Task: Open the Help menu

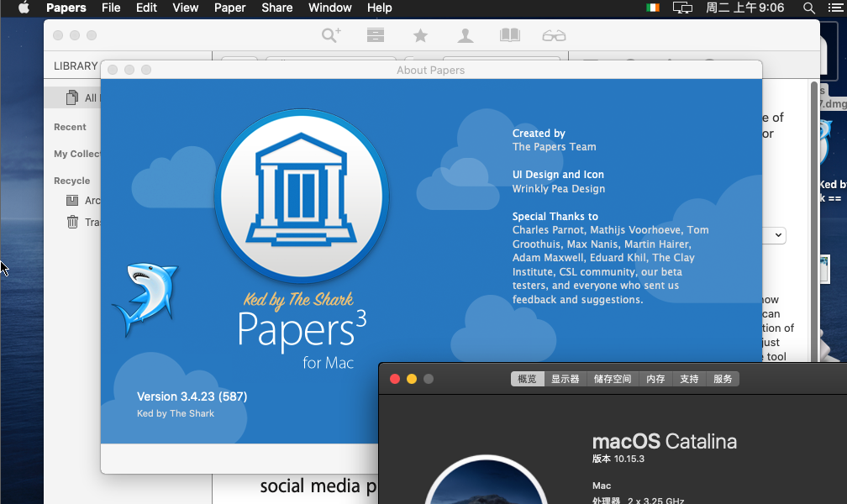Action: click(x=380, y=8)
